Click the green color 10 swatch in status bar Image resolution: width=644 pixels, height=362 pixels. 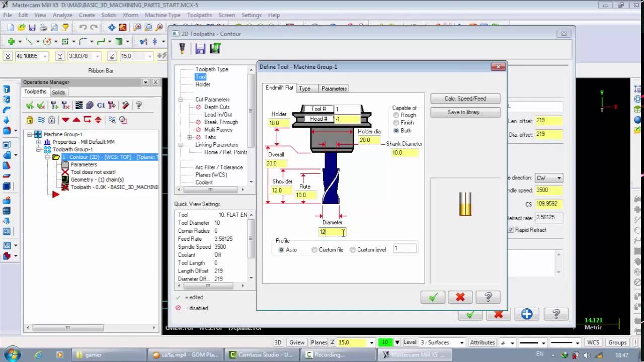click(385, 342)
